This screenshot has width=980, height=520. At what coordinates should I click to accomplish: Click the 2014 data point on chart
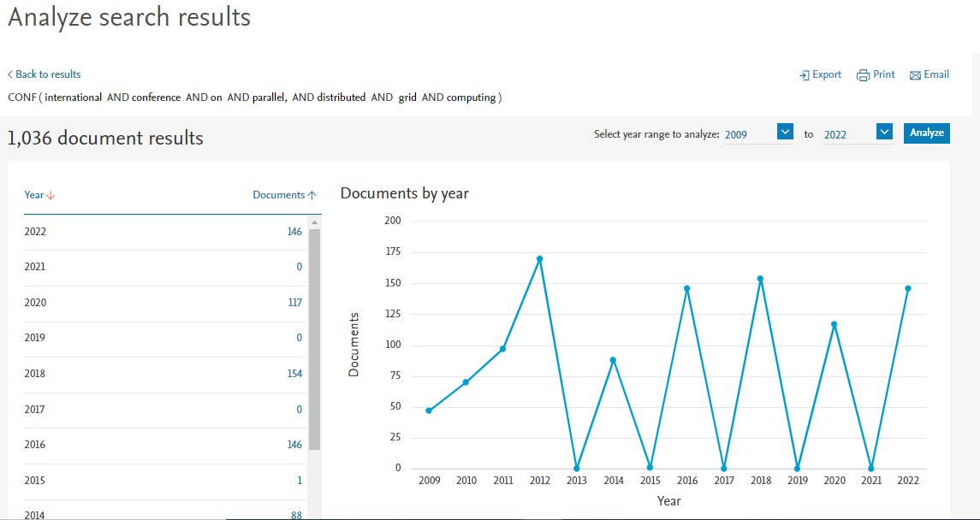point(613,360)
